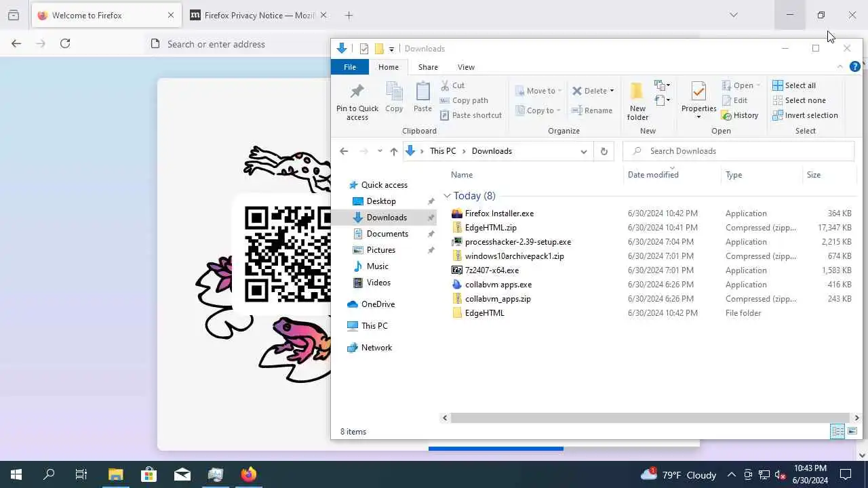The width and height of the screenshot is (868, 488).
Task: Customize Quick Access Toolbar dropdown
Action: (391, 49)
